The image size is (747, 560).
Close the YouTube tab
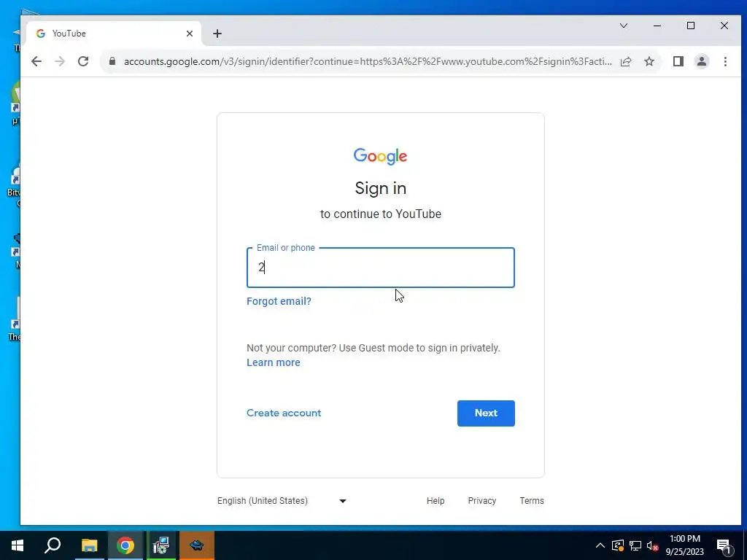[x=190, y=34]
